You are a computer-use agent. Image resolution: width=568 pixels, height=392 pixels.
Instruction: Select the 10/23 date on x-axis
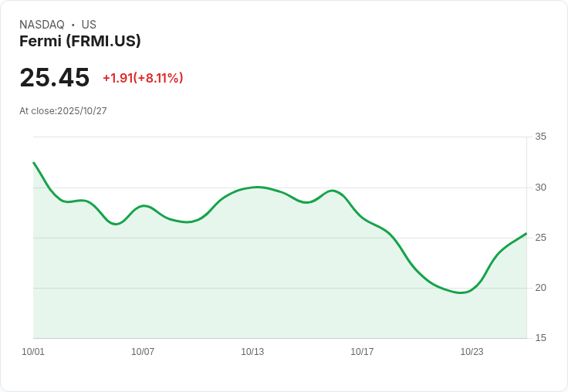click(x=472, y=352)
